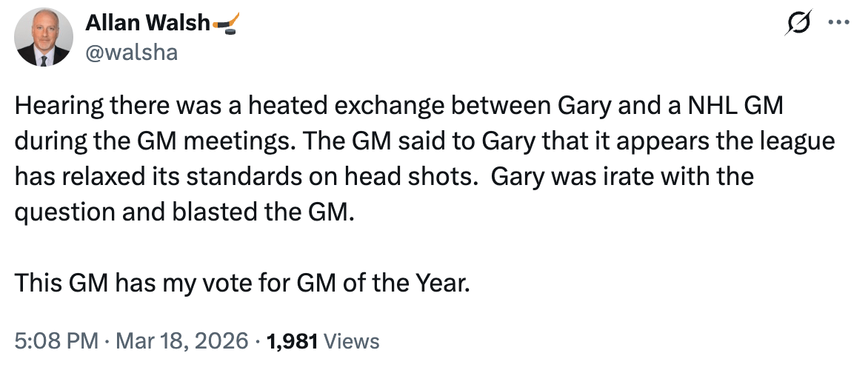The image size is (868, 370).
Task: Click the line starting 'Hearing there was'
Action: click(x=399, y=107)
